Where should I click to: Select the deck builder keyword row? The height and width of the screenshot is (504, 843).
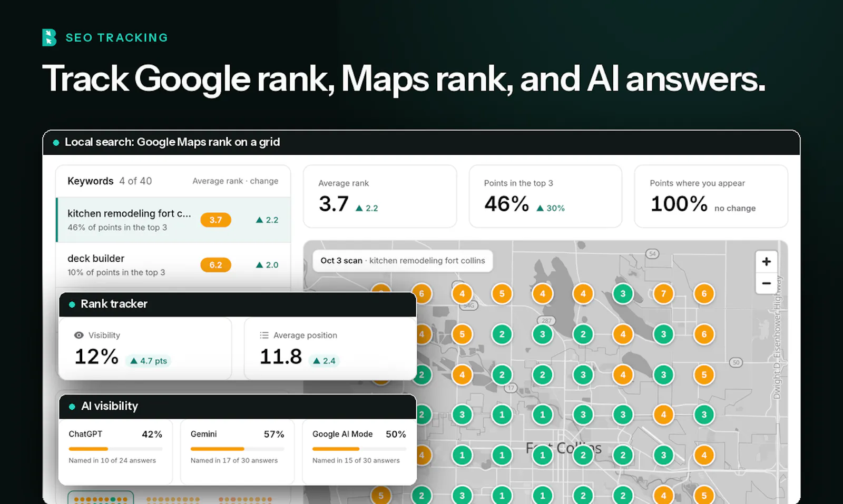173,265
